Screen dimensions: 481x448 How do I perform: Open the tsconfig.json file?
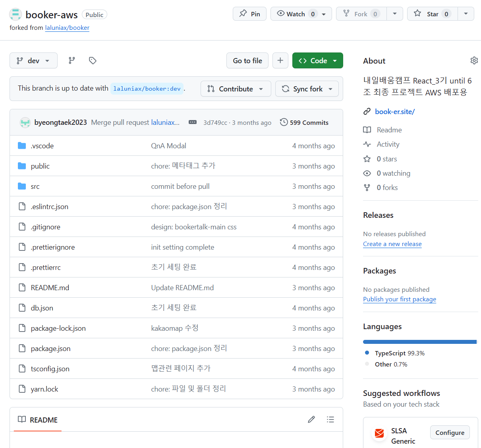pos(50,369)
